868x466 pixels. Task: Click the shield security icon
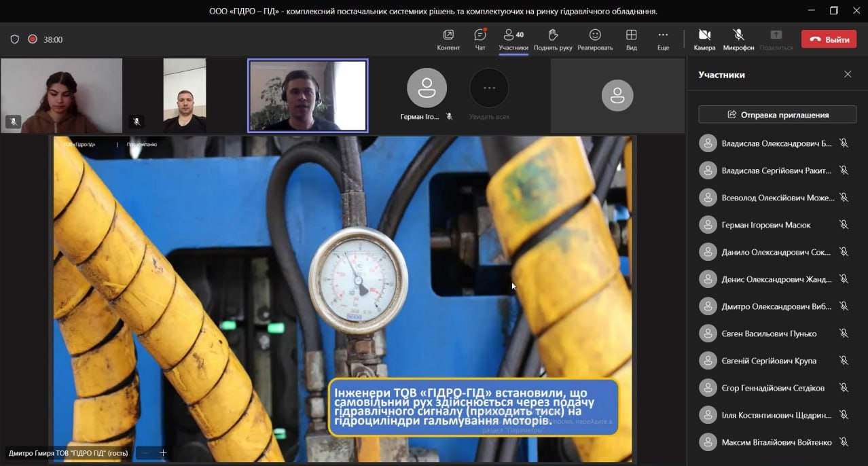14,39
